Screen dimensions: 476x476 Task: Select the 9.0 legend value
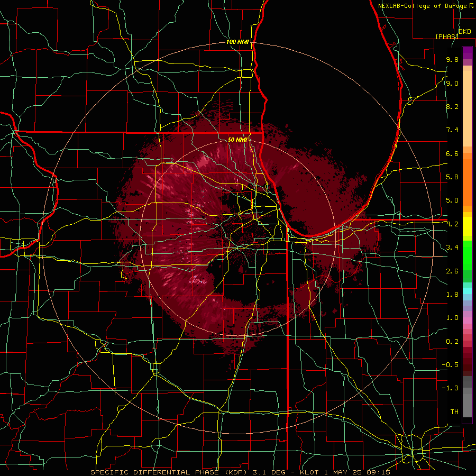452,83
